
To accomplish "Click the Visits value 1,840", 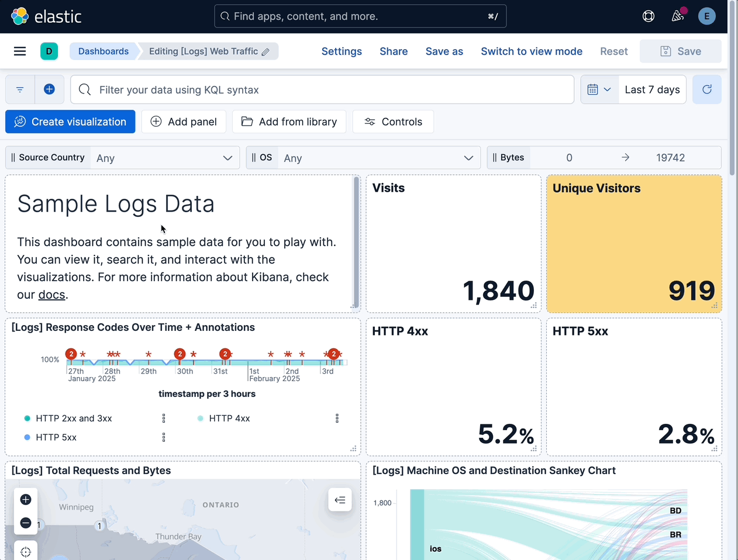I will (x=498, y=291).
